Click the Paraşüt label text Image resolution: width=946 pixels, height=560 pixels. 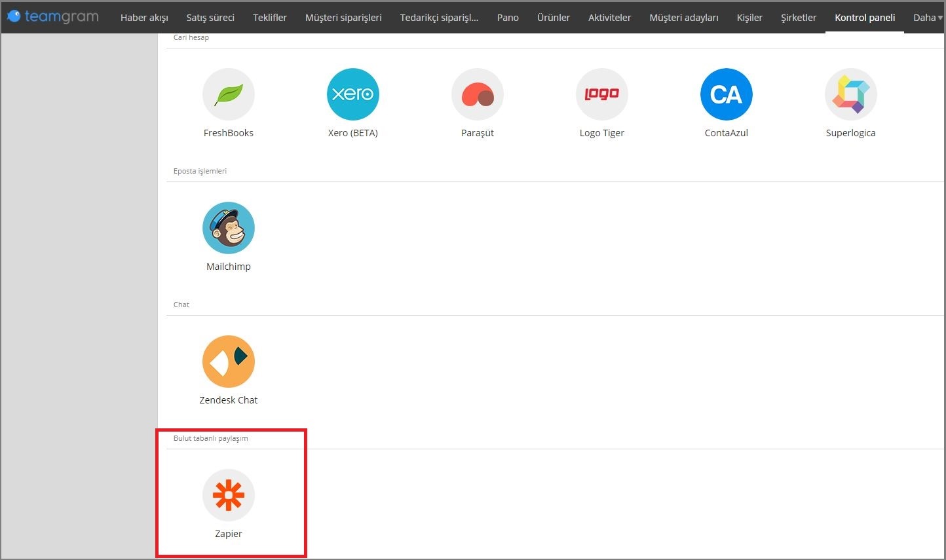[x=477, y=133]
